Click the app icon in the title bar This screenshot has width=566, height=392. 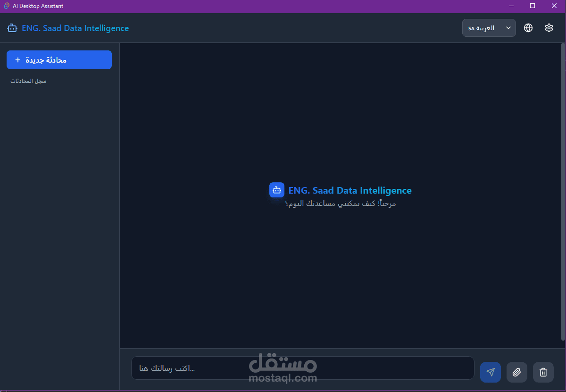(7, 6)
